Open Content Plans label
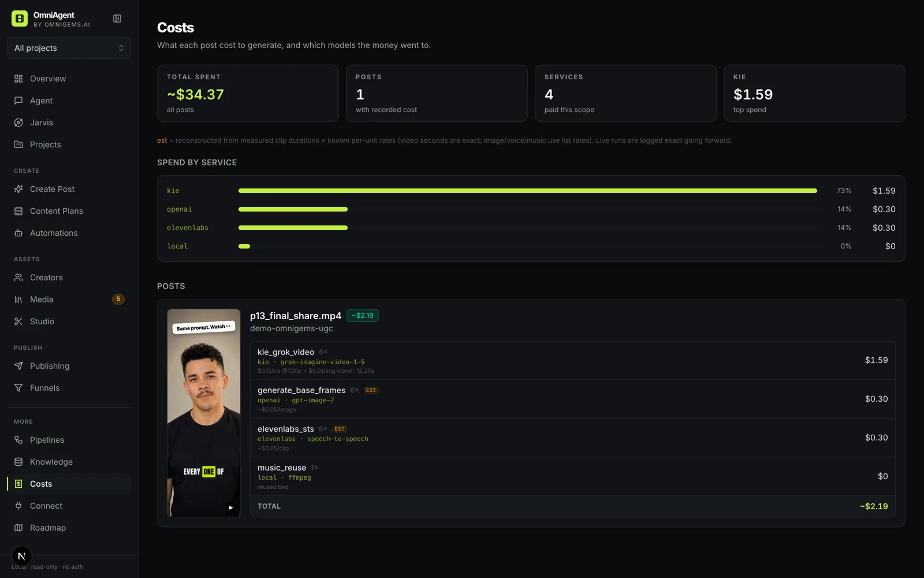Image resolution: width=924 pixels, height=578 pixels. [57, 211]
